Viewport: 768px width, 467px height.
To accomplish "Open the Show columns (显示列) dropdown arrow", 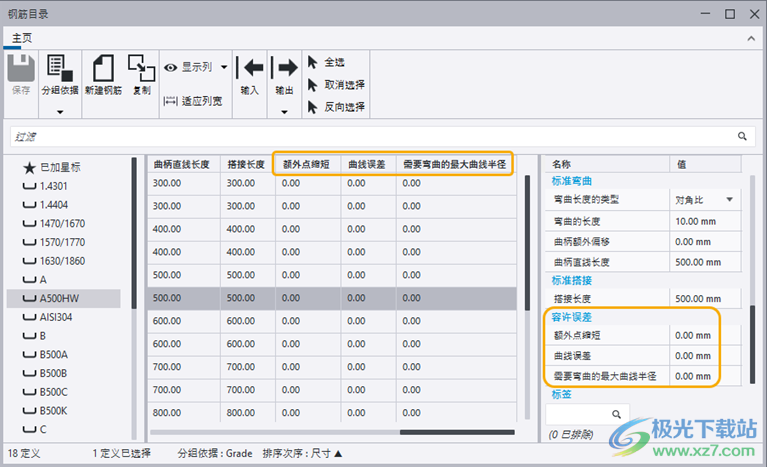I will [x=224, y=67].
